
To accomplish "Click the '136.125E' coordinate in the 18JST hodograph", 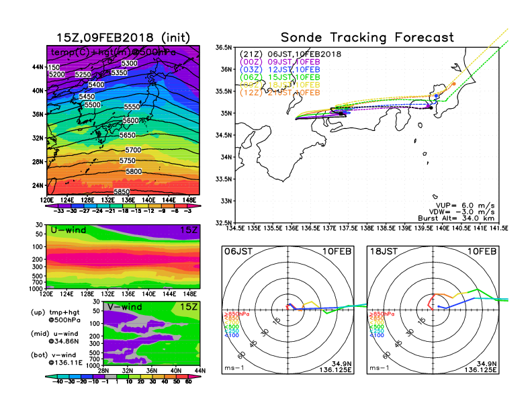I will coord(480,369).
